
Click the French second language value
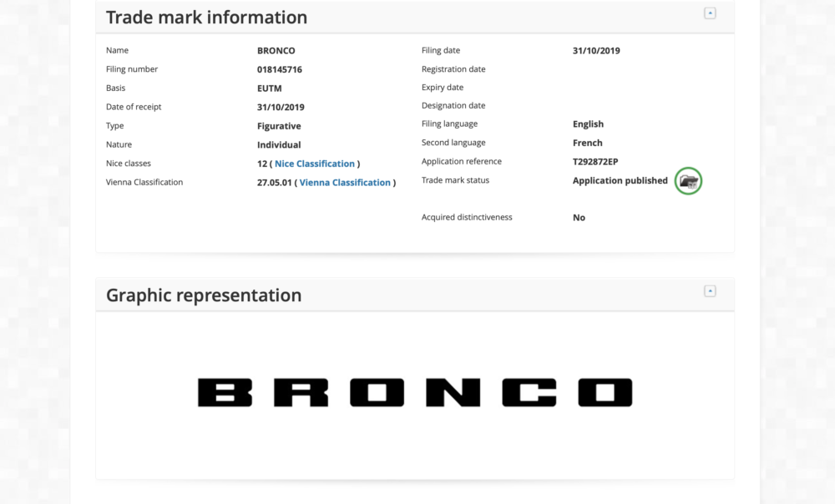(x=588, y=143)
